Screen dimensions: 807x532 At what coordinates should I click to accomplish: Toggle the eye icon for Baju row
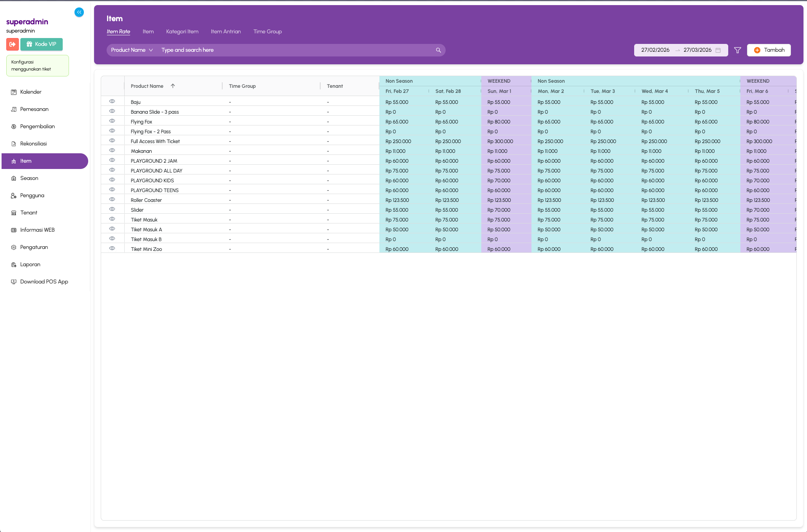point(112,102)
